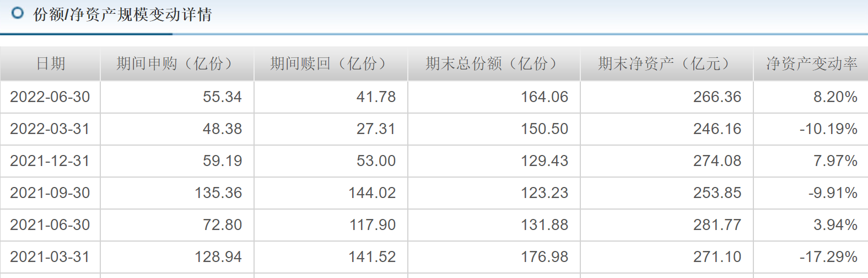Select the 2021-03-31 date row
Image resolution: width=868 pixels, height=278 pixels.
(50, 257)
